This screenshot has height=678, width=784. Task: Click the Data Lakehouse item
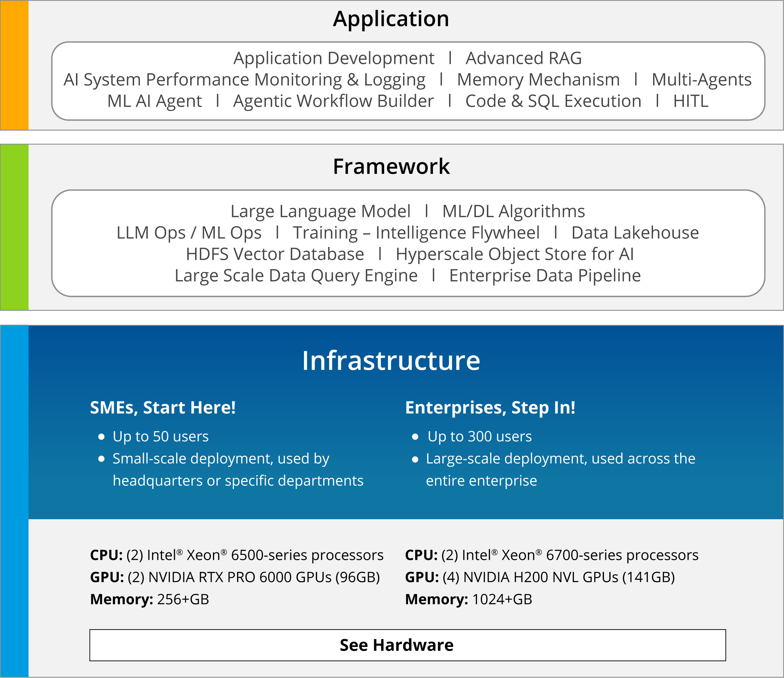tap(635, 232)
